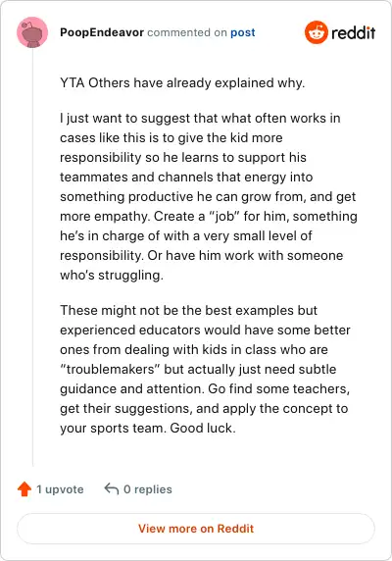The image size is (392, 561).
Task: Click the "1 upvote" count label
Action: [x=60, y=489]
